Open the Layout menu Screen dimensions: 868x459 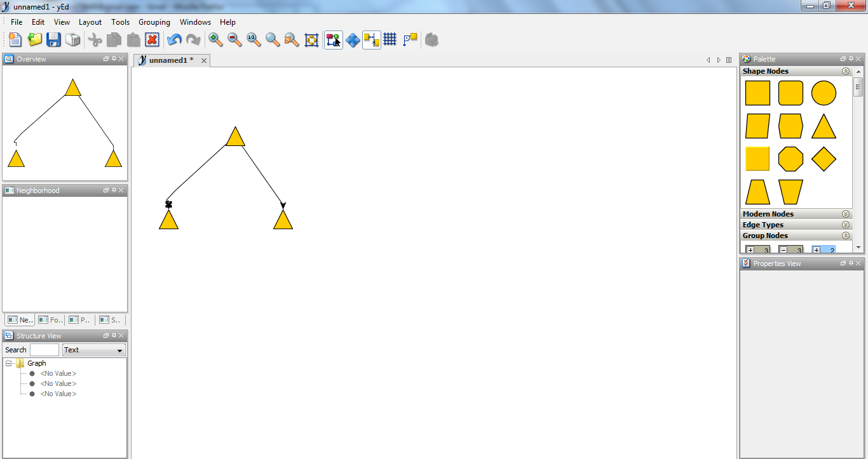pyautogui.click(x=90, y=22)
